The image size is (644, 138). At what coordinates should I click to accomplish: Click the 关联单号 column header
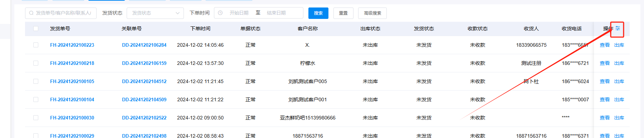point(132,29)
